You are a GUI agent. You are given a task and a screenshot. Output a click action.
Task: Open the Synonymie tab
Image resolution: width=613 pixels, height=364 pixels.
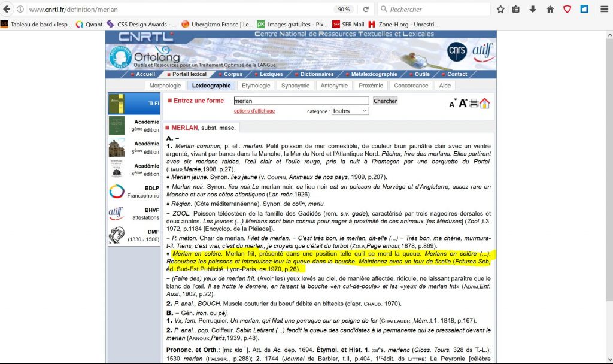(x=295, y=86)
